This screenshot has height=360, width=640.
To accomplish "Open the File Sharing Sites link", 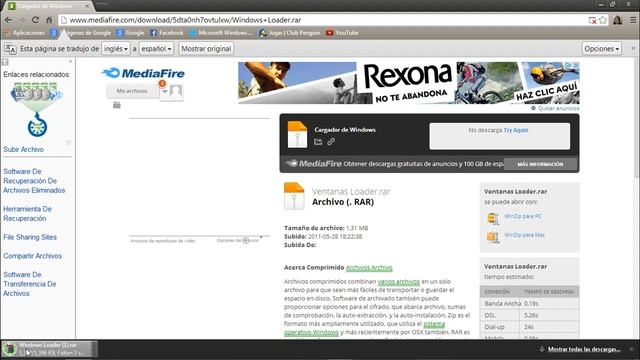I will tap(30, 237).
